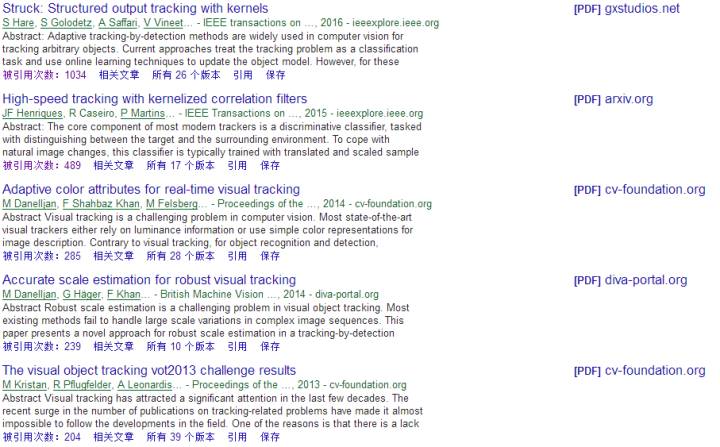
Task: Open the arxiv.org PDF link
Action: click(613, 99)
